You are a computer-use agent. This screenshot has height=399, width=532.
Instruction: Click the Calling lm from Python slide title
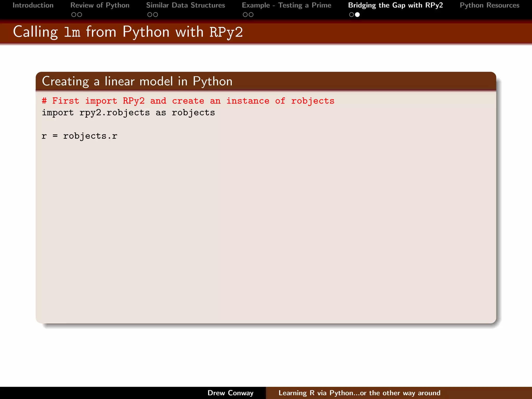pos(128,32)
